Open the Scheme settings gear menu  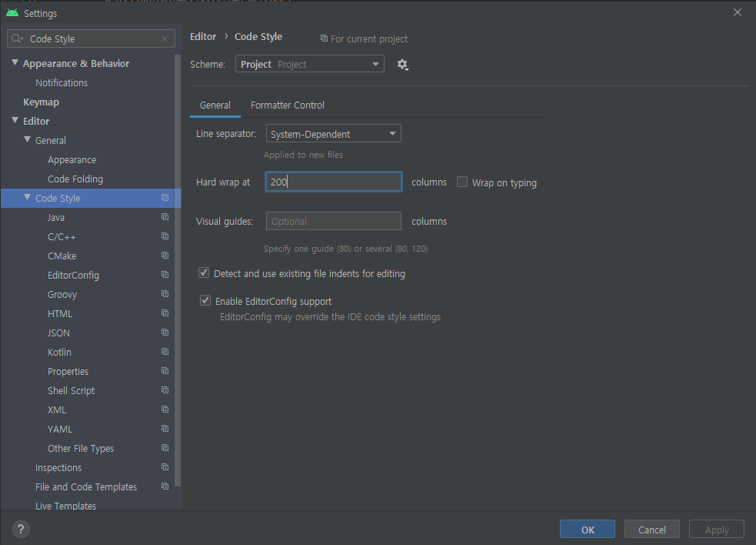[x=402, y=64]
